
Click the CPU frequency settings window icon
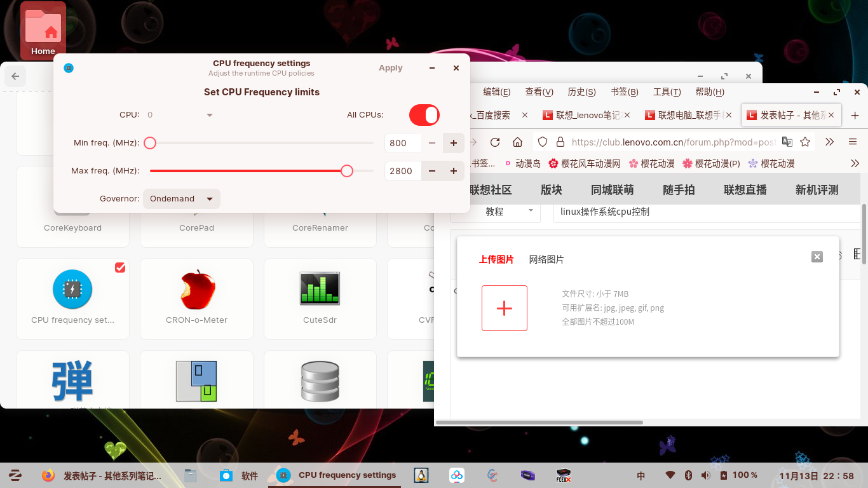[69, 68]
